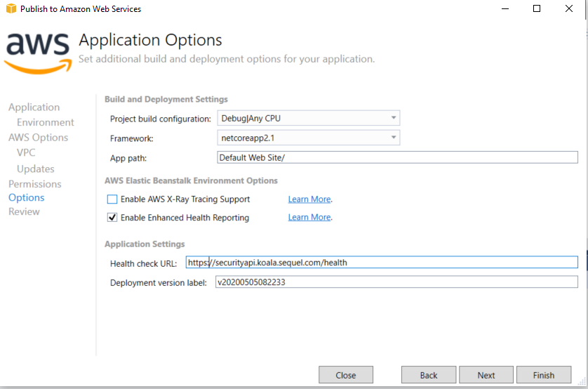The width and height of the screenshot is (588, 389).
Task: Click the Next button
Action: coord(486,375)
